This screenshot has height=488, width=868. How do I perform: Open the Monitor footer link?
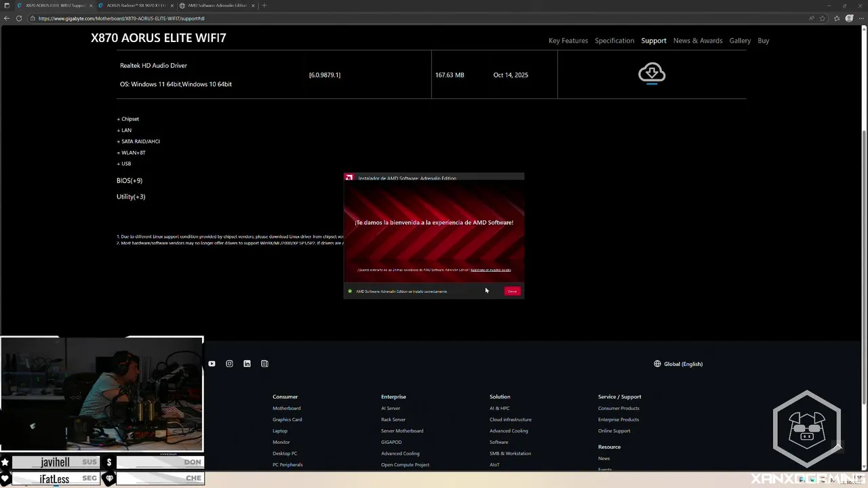[x=281, y=442]
